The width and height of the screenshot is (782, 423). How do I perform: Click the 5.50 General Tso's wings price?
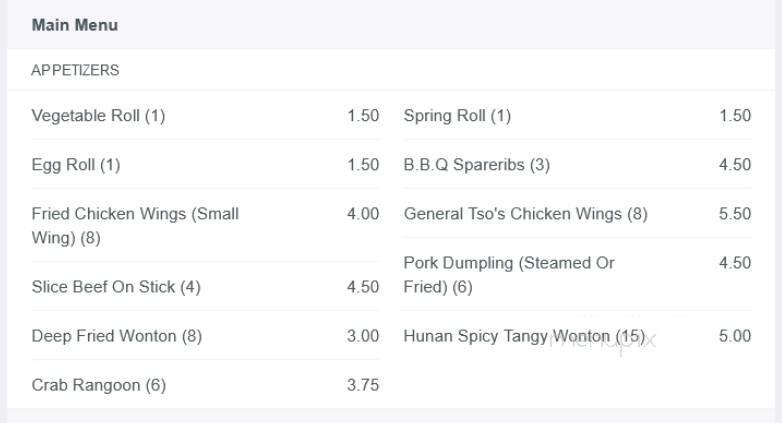735,214
